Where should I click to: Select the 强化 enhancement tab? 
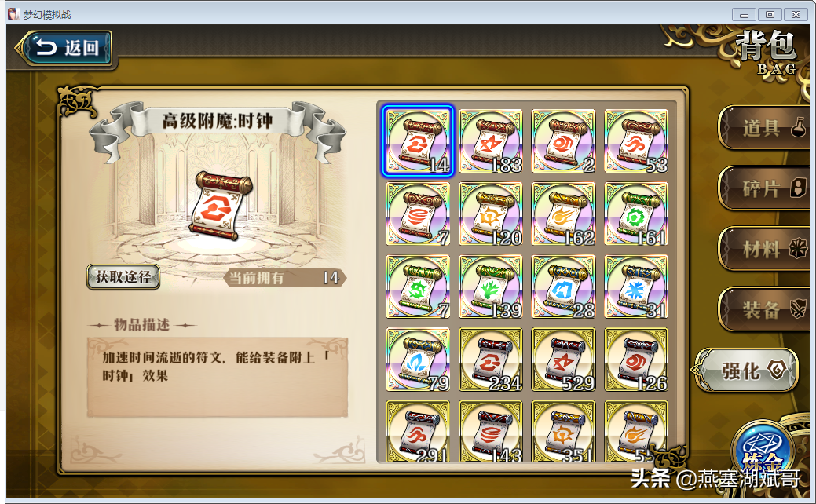tap(748, 371)
